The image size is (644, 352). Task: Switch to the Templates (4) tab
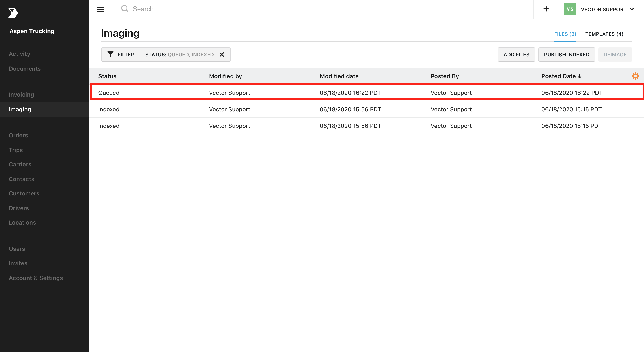click(604, 34)
